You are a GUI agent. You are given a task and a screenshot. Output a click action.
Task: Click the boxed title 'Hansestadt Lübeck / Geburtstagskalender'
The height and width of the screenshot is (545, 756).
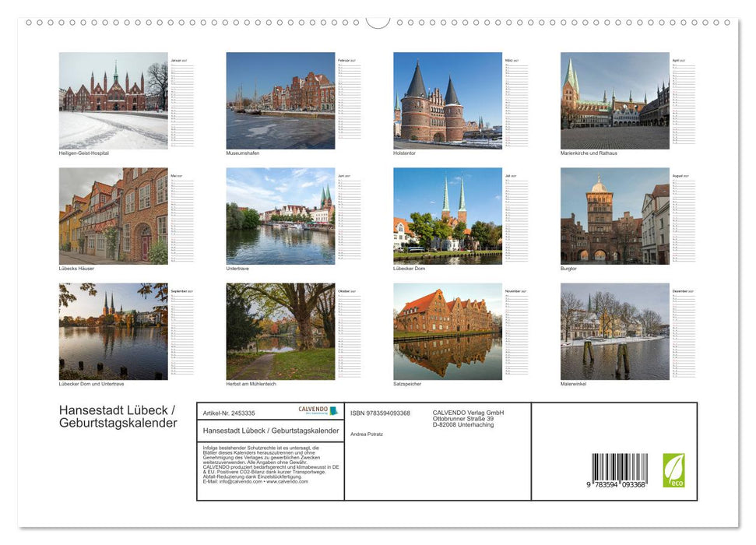pyautogui.click(x=271, y=431)
